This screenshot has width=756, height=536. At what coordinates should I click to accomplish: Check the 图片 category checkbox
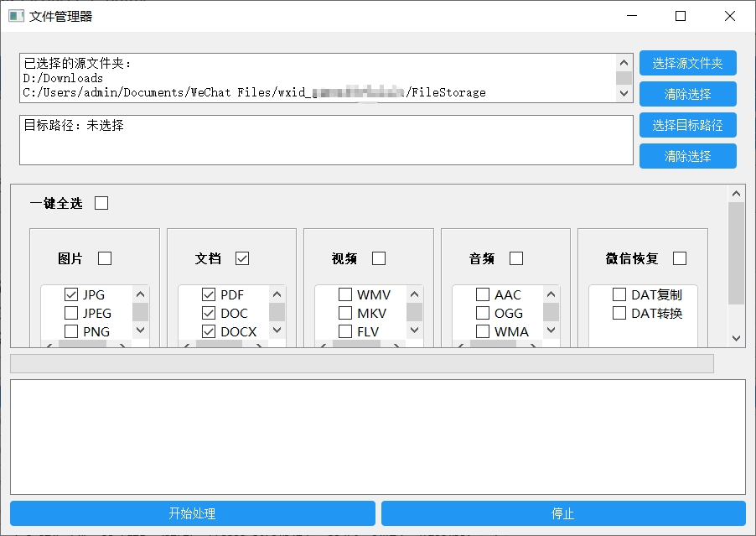tap(107, 258)
